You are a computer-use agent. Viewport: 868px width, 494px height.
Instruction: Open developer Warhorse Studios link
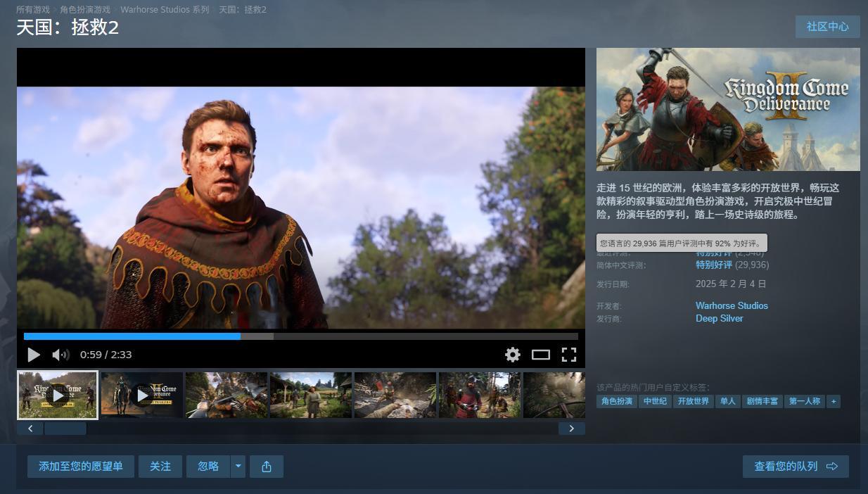pos(732,305)
